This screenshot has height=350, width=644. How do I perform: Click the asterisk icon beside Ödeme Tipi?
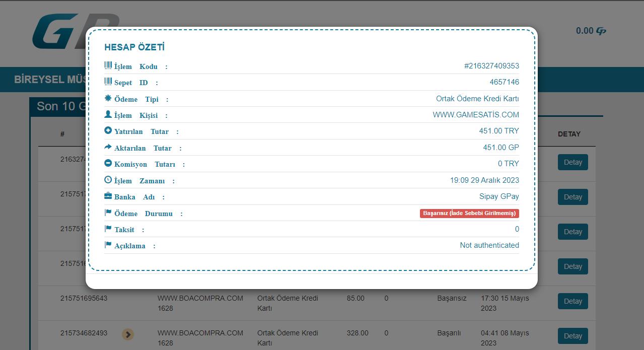(108, 98)
